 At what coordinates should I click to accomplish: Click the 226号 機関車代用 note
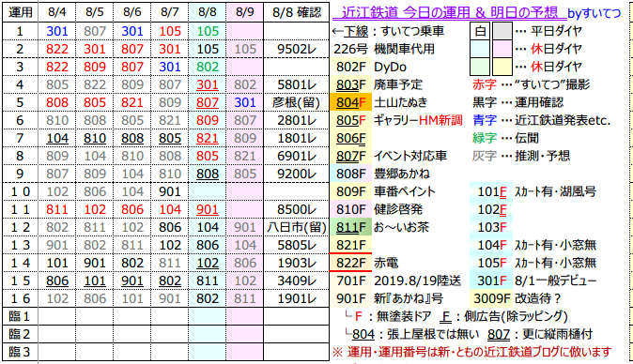tap(384, 49)
